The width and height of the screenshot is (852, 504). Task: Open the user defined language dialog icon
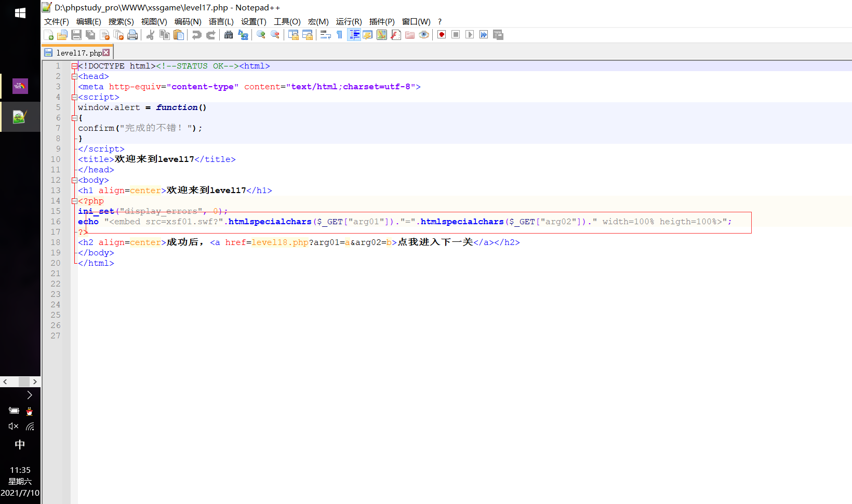point(368,35)
